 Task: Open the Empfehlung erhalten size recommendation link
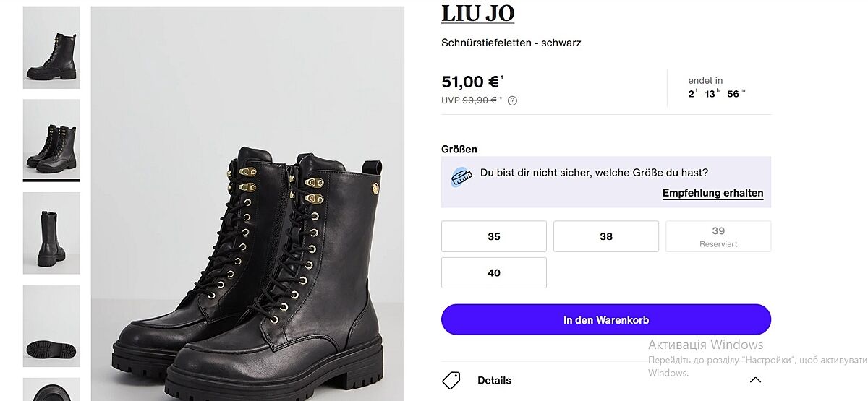click(x=712, y=193)
